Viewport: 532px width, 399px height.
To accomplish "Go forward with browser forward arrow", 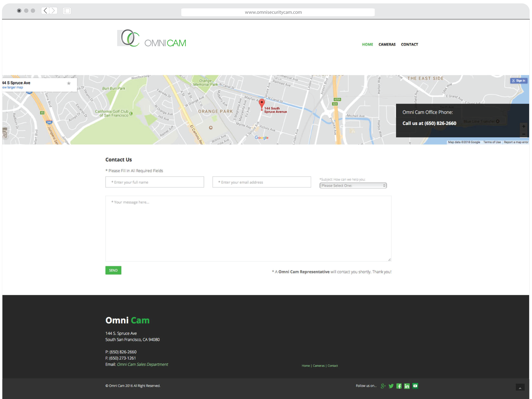I will tap(53, 11).
